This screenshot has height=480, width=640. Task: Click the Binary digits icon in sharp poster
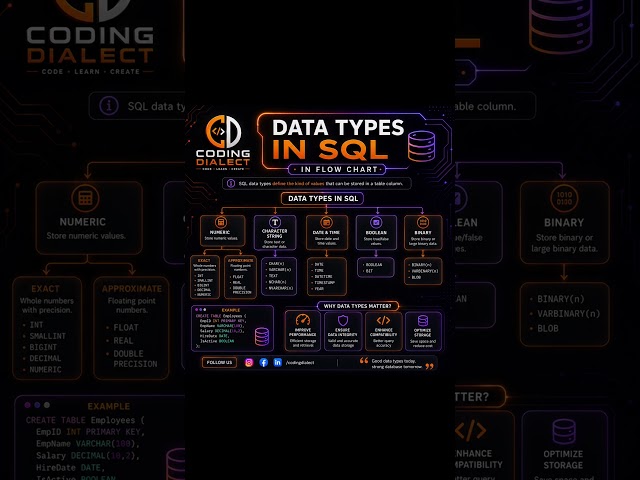423,222
